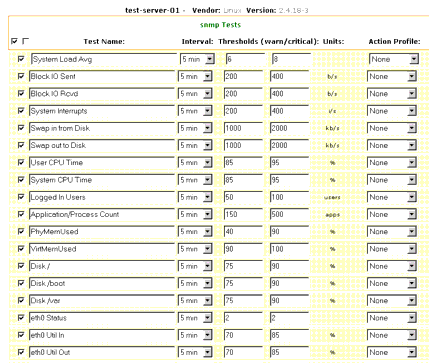Click the System Load Avg name field
Screen dimensions: 435x363
104,59
